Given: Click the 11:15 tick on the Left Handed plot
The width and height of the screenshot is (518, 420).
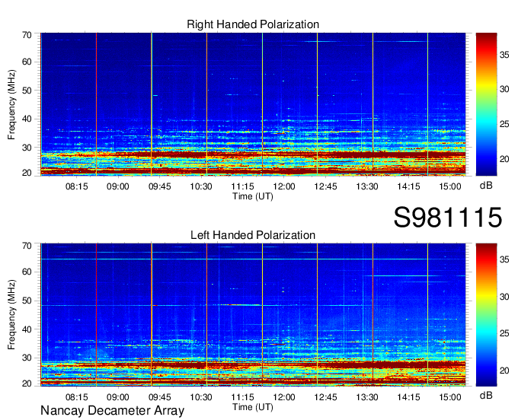Looking at the screenshot, I should 242,397.
